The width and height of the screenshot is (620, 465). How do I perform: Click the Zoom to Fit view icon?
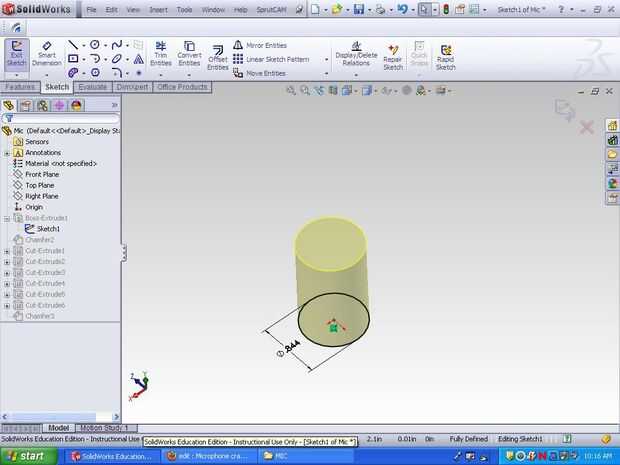click(291, 91)
